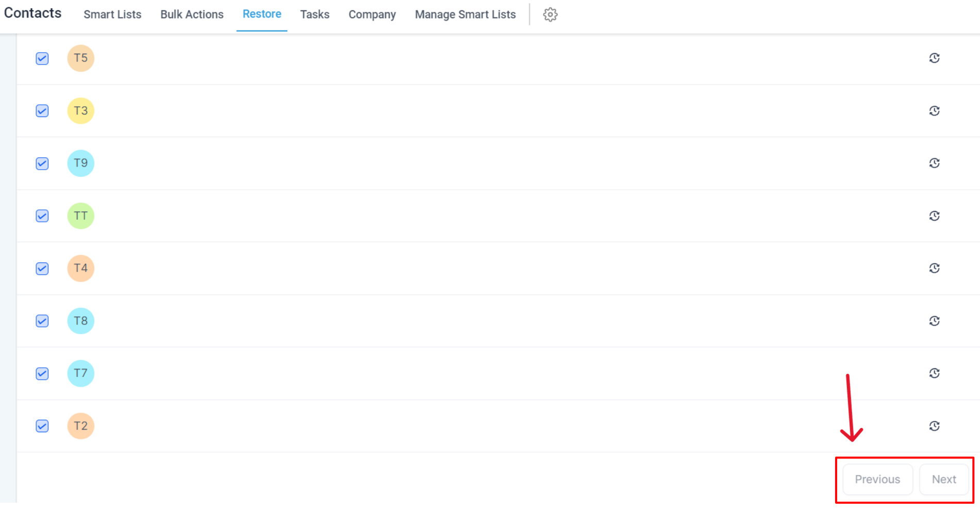Open the Bulk Actions tab

pyautogui.click(x=192, y=14)
